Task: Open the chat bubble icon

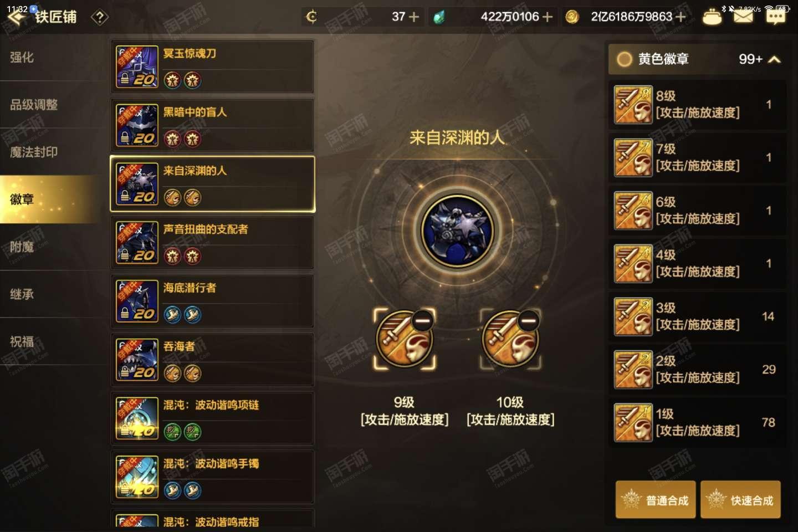Action: (775, 17)
